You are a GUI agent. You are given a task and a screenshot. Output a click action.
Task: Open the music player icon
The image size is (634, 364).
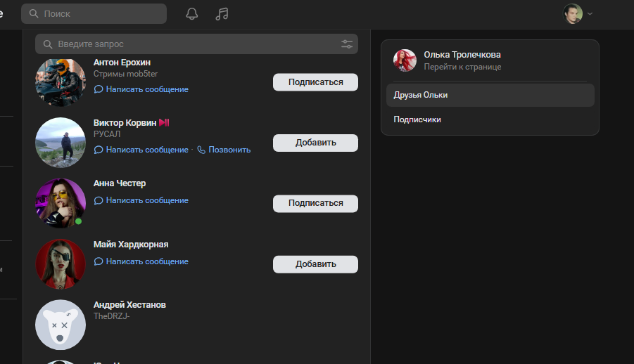point(222,14)
